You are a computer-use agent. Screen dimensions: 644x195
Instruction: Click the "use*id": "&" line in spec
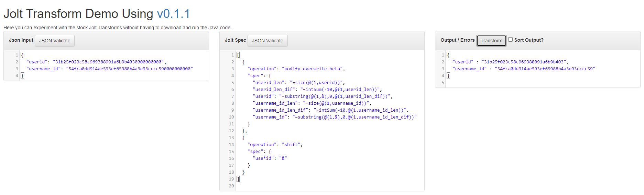click(x=270, y=158)
